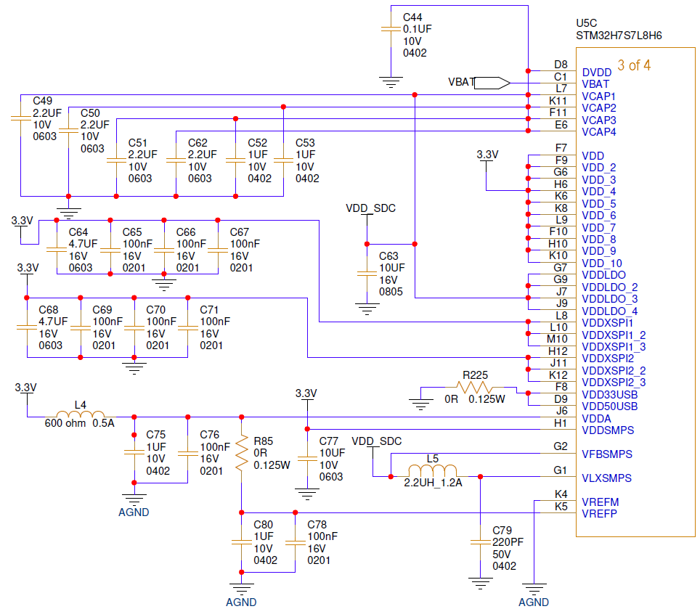Image resolution: width=700 pixels, height=609 pixels.
Task: Select the VCAP4 pin label
Action: 598,132
